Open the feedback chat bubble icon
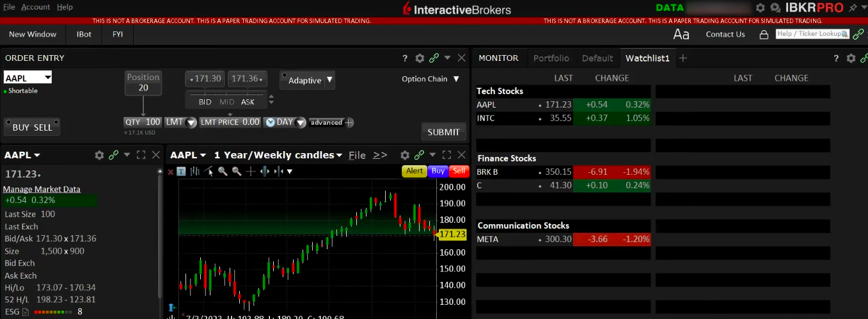 (x=775, y=8)
